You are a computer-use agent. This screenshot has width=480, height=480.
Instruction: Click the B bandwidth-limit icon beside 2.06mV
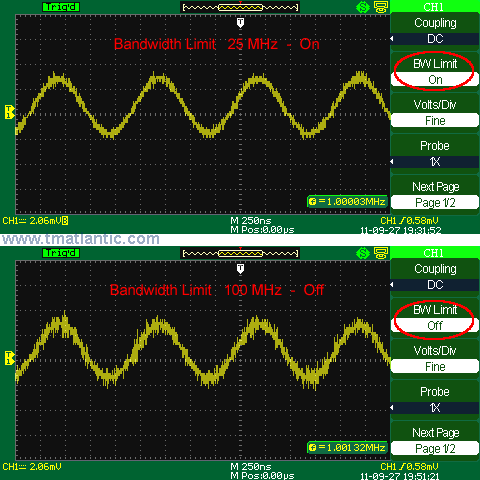click(65, 220)
